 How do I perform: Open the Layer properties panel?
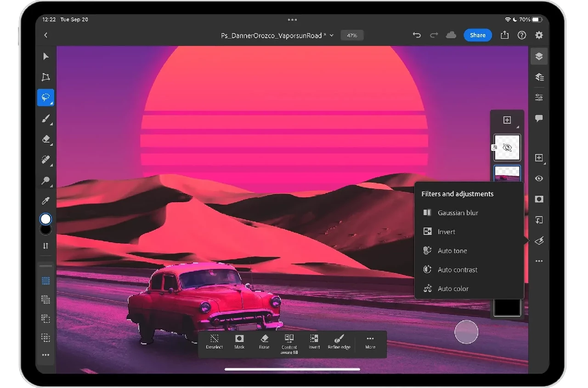click(539, 77)
